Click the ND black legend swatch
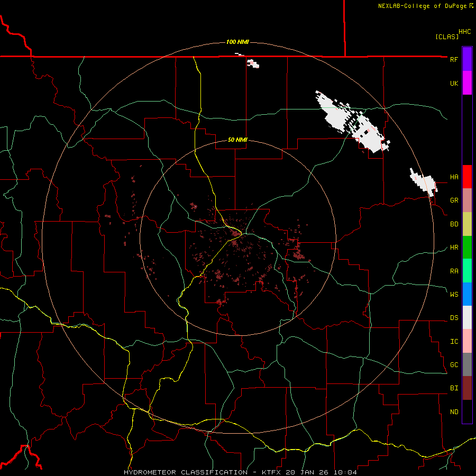Viewport: 476px width, 476px height. (x=467, y=411)
